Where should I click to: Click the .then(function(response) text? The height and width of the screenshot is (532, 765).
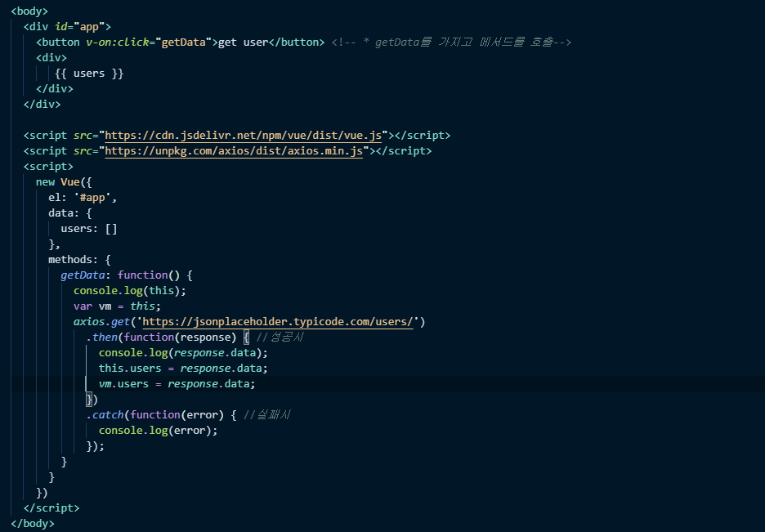click(x=162, y=338)
